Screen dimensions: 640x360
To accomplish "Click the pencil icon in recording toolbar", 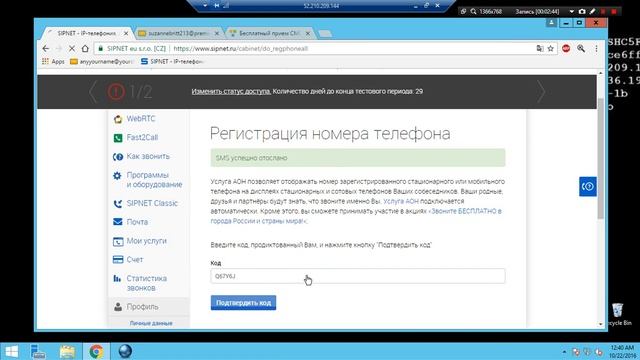I will (592, 11).
